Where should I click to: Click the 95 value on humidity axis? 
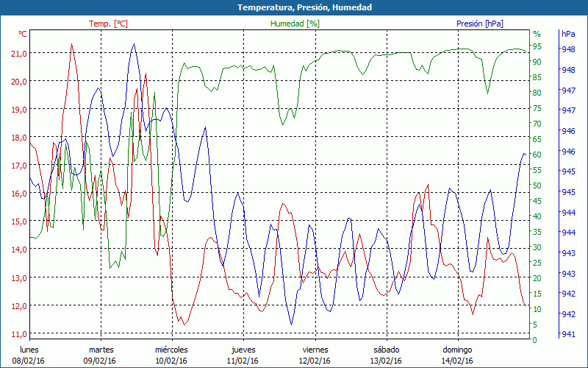[537, 46]
